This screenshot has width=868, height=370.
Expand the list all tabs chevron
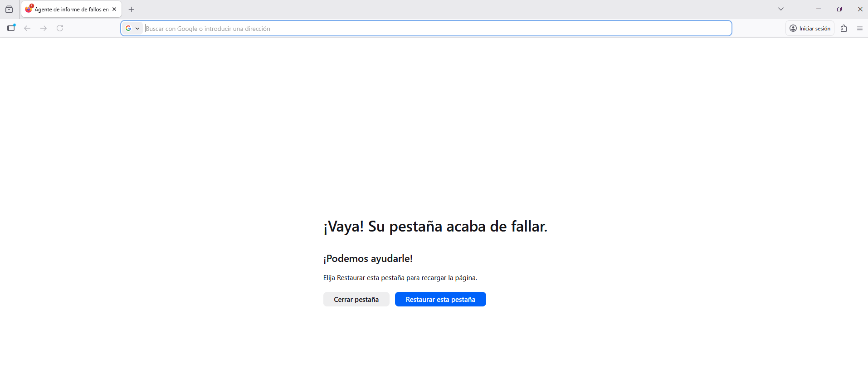tap(781, 9)
